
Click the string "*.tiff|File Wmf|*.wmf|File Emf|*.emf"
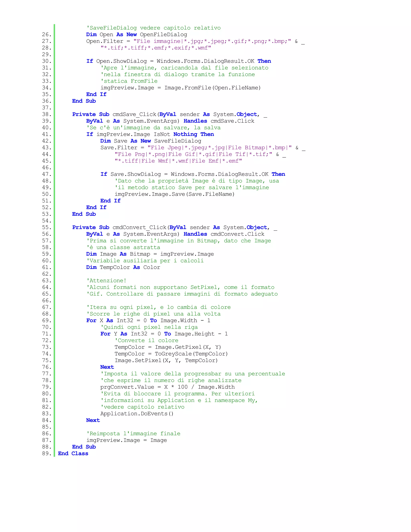coord(178,161)
